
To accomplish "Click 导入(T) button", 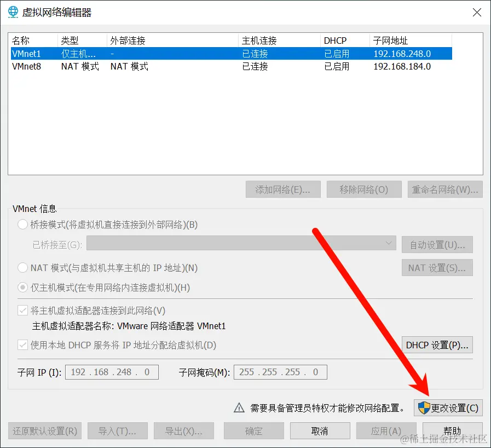I will pyautogui.click(x=118, y=431).
